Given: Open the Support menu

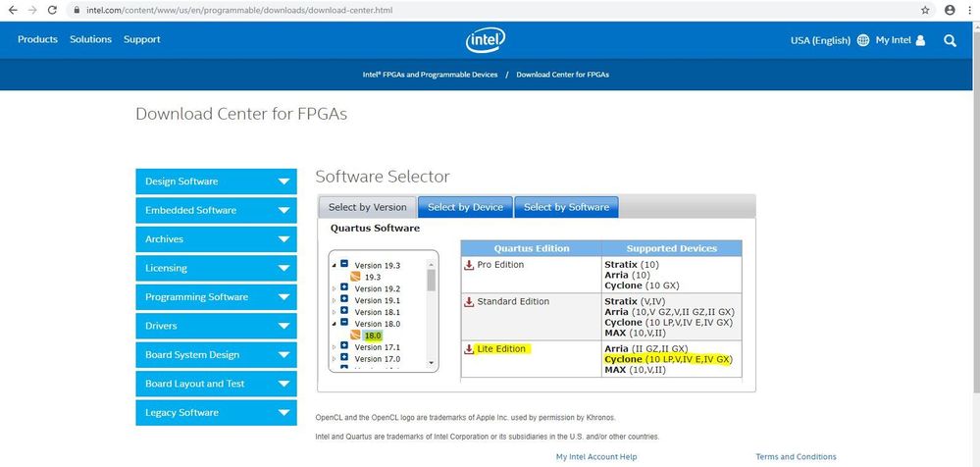Looking at the screenshot, I should (x=142, y=39).
